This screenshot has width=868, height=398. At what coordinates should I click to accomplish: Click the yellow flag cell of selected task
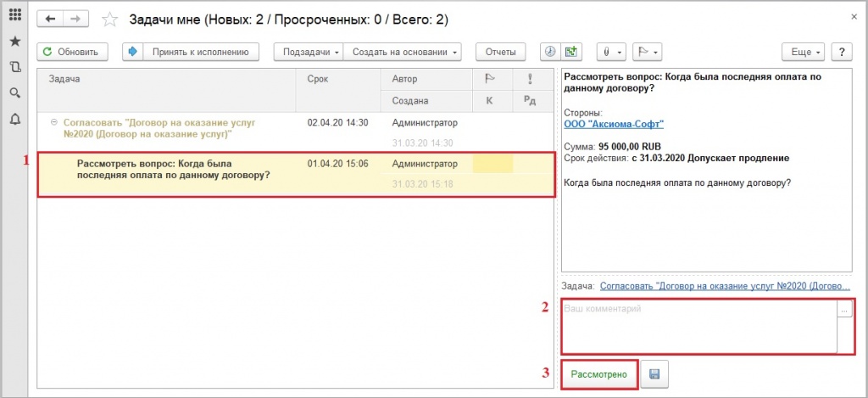pyautogui.click(x=492, y=164)
